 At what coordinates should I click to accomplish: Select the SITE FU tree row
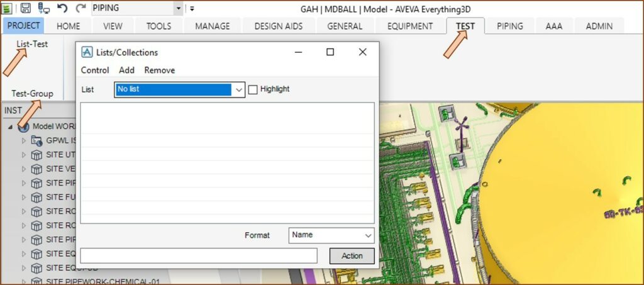click(x=61, y=198)
